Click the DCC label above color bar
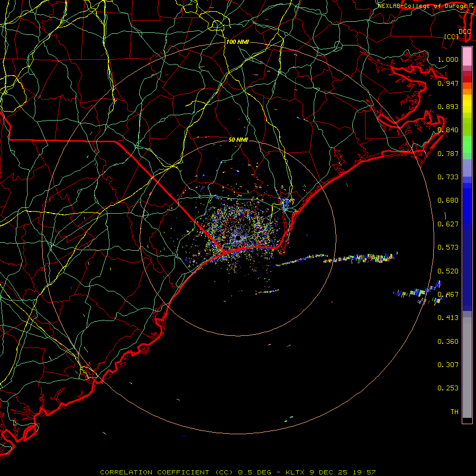The image size is (476, 476). pyautogui.click(x=464, y=32)
